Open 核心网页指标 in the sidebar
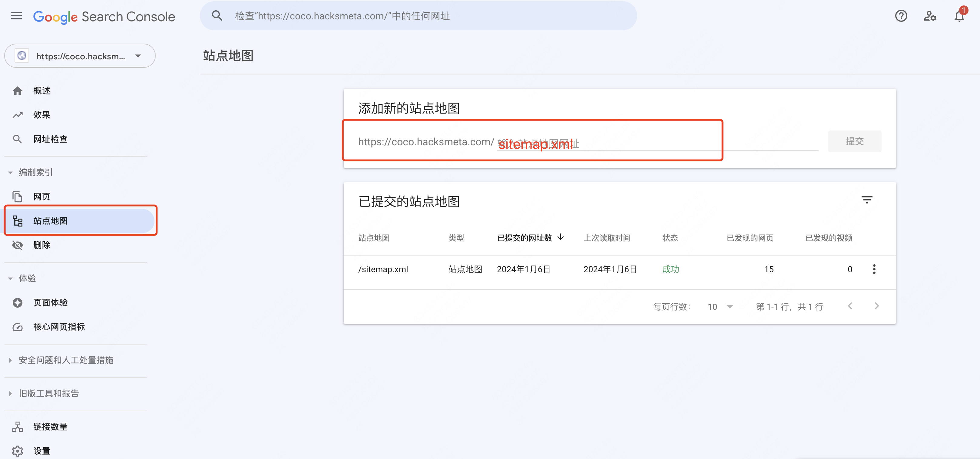Image resolution: width=980 pixels, height=459 pixels. click(x=59, y=327)
